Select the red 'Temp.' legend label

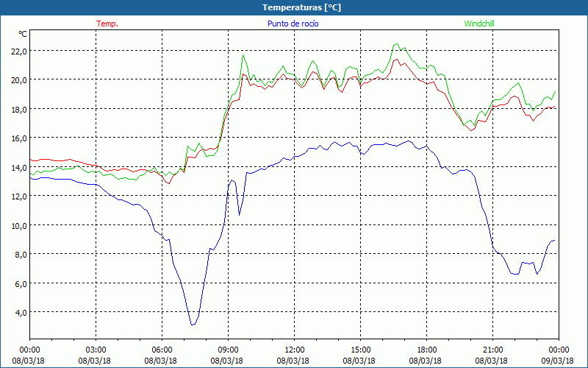point(107,24)
